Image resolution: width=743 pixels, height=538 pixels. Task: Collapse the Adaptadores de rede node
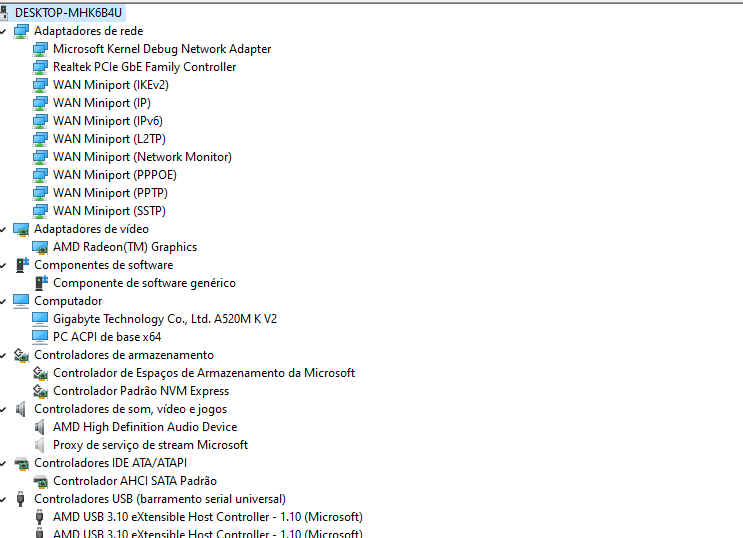point(3,31)
